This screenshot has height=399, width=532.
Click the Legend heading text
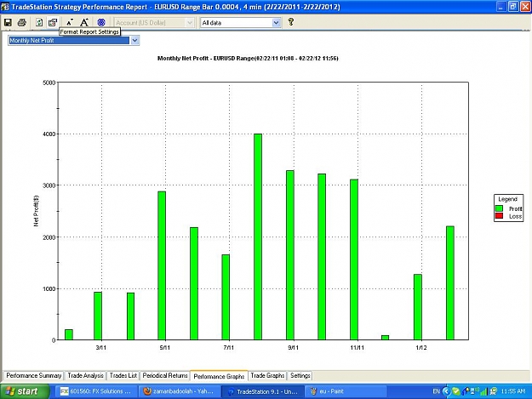pyautogui.click(x=508, y=199)
